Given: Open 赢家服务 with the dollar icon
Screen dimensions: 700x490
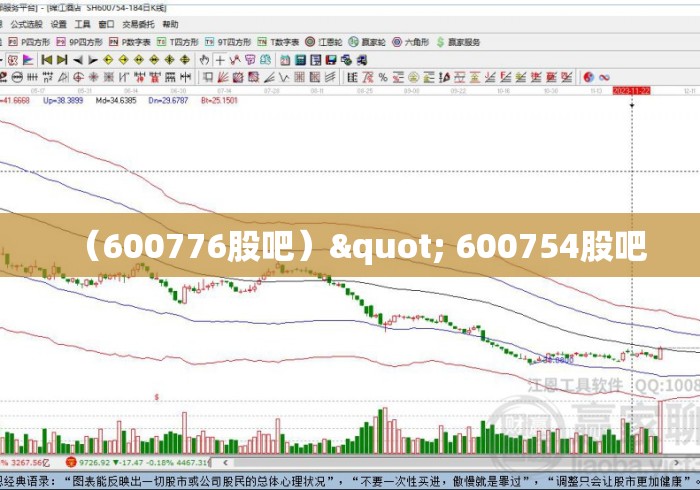Looking at the screenshot, I should coord(458,42).
